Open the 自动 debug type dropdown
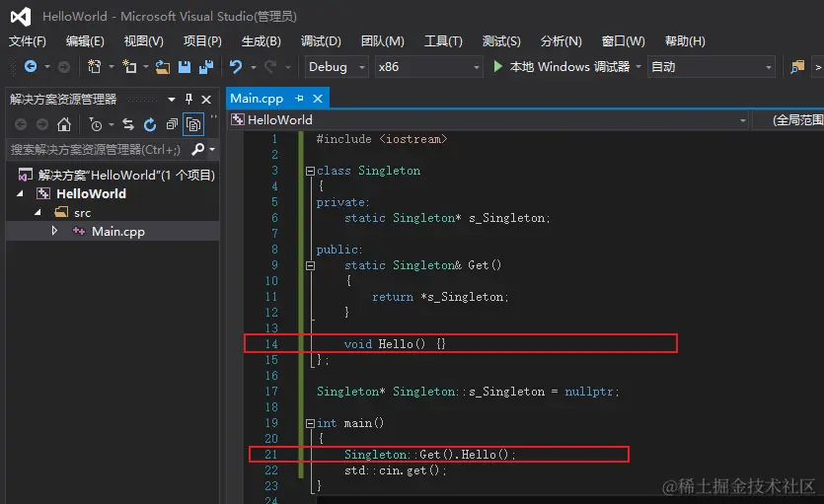 (712, 67)
